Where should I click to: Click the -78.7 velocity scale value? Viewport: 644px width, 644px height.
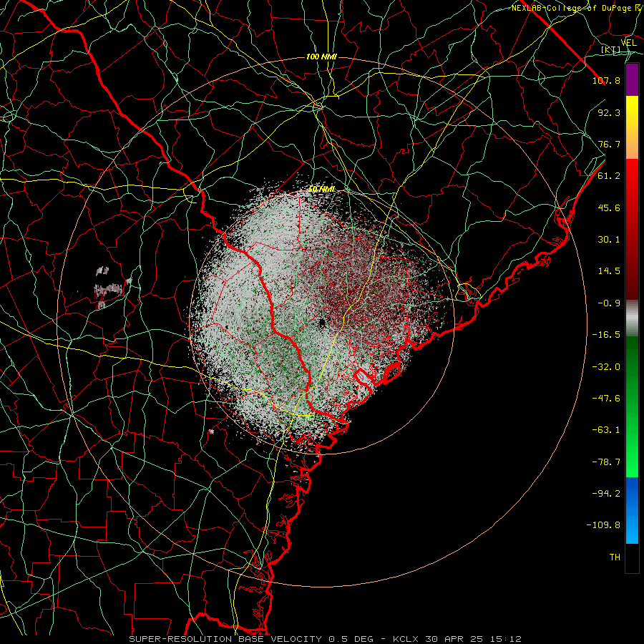606,462
